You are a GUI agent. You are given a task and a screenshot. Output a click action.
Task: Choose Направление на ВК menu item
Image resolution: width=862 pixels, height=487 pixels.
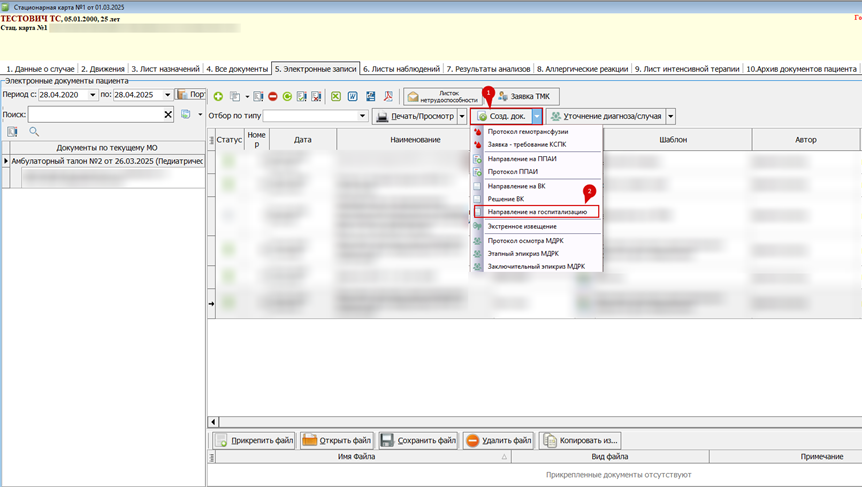coord(537,186)
